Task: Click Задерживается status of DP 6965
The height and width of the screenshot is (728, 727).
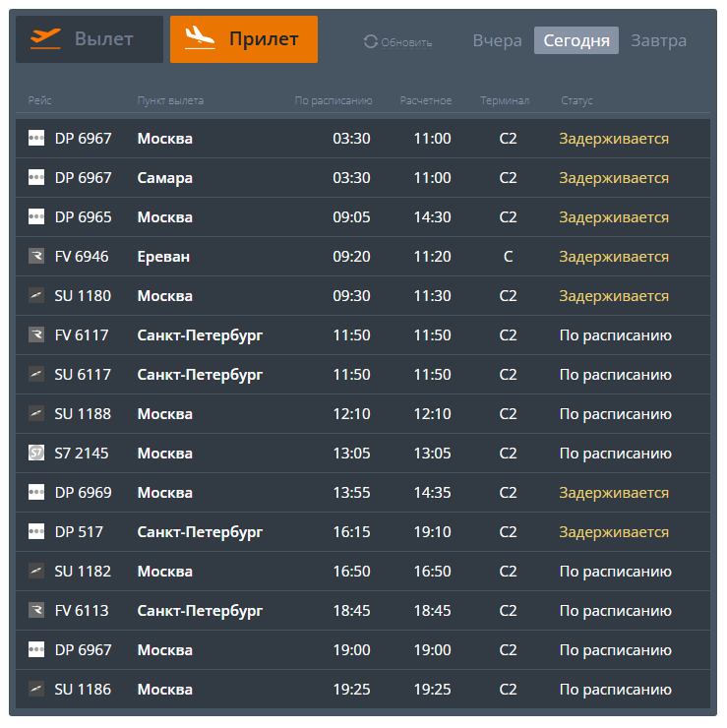Action: [x=614, y=217]
